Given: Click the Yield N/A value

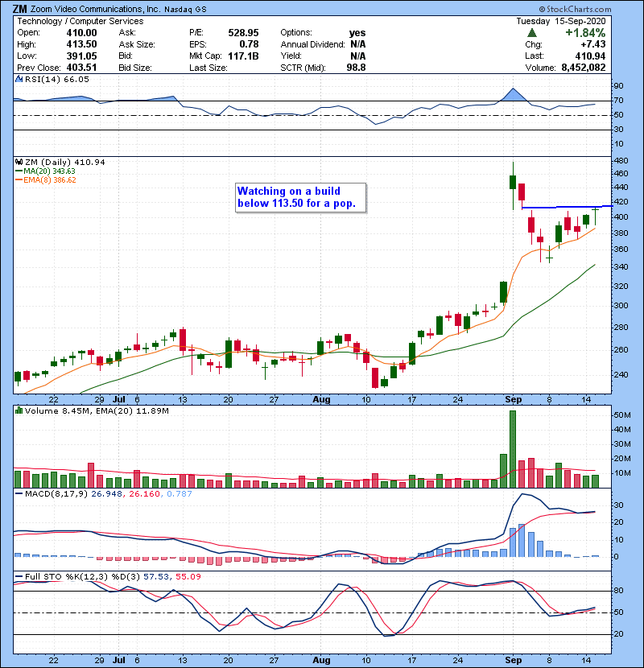Looking at the screenshot, I should (358, 56).
